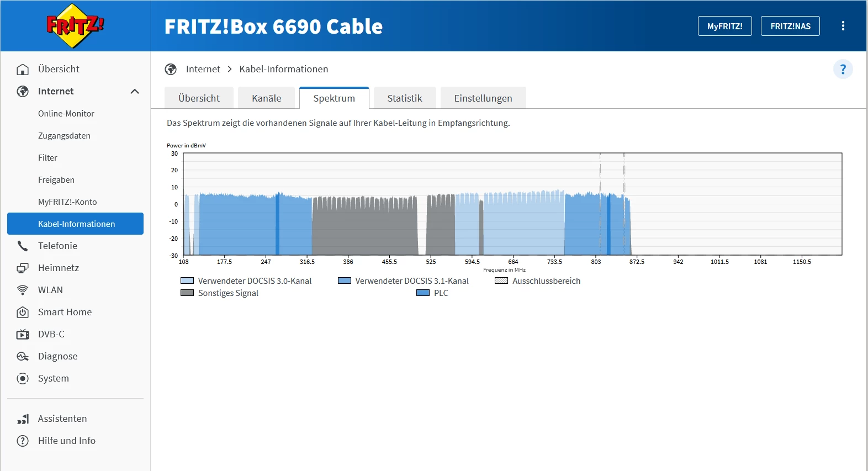Select the Spektrum tab

pos(334,98)
